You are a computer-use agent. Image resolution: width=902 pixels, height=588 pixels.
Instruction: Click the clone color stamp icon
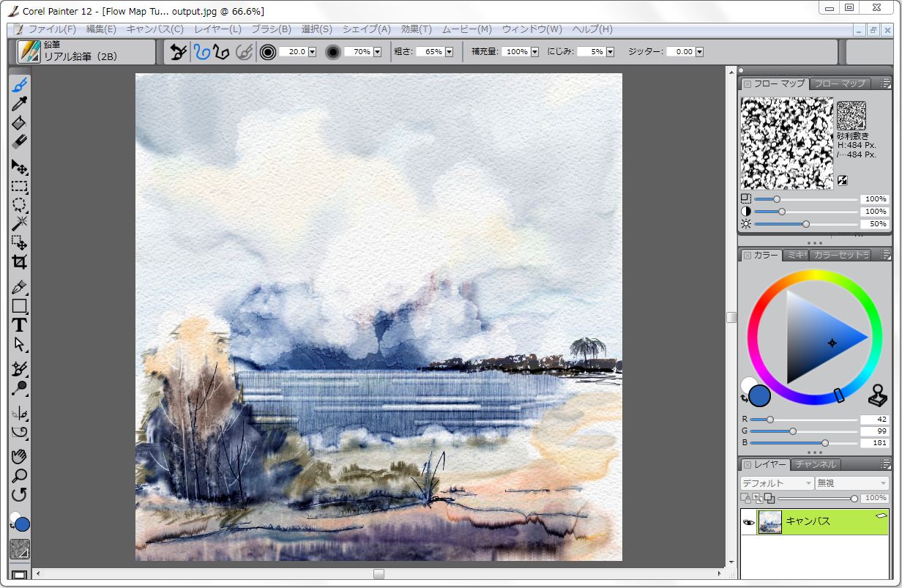click(x=877, y=395)
